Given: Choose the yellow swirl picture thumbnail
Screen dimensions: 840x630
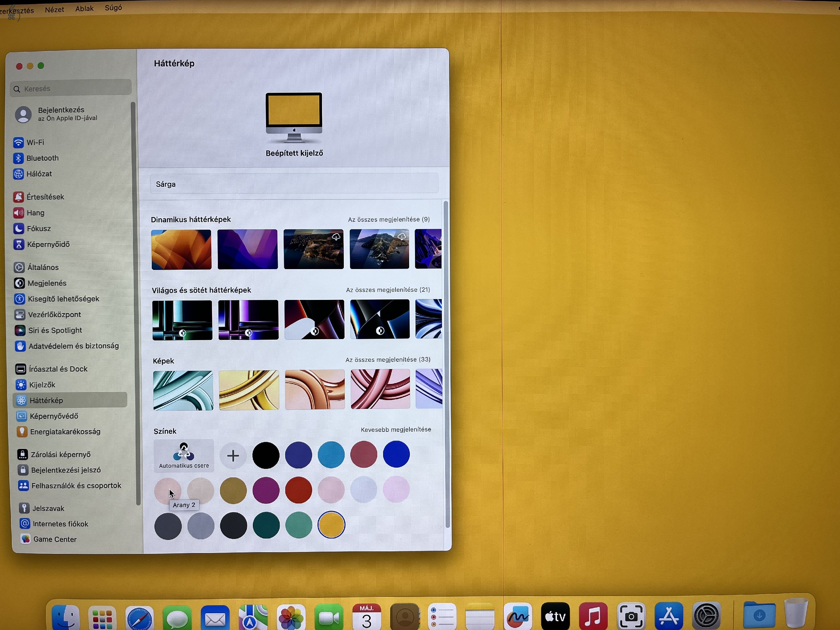Looking at the screenshot, I should (x=249, y=390).
